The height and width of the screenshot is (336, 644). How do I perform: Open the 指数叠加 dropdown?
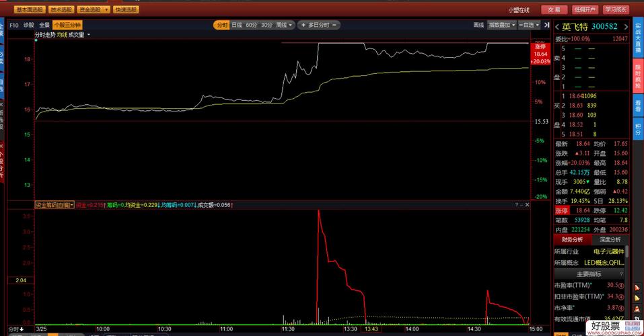pyautogui.click(x=503, y=25)
